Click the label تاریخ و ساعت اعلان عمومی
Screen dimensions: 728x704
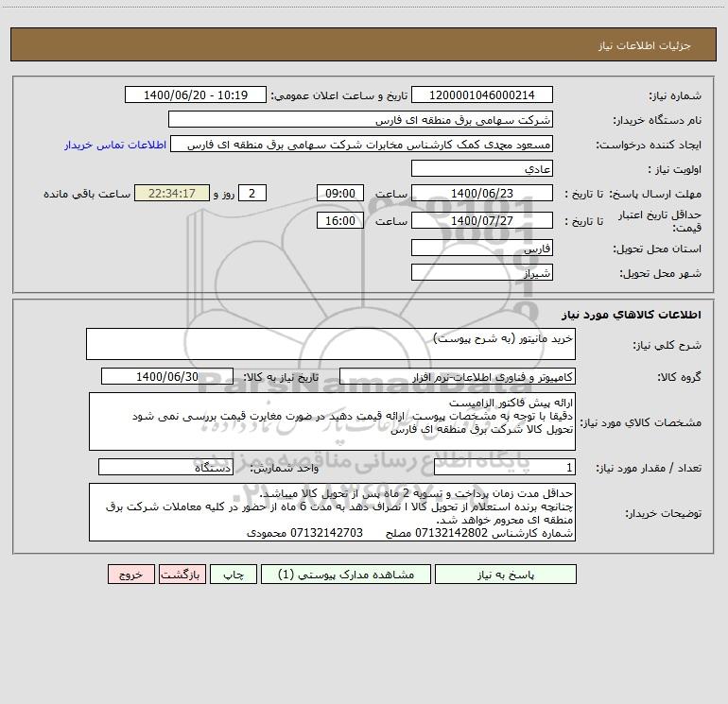coord(338,95)
